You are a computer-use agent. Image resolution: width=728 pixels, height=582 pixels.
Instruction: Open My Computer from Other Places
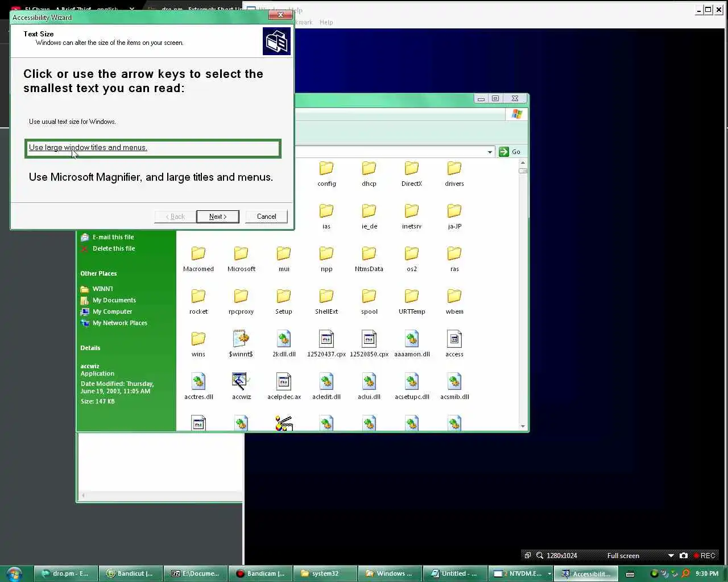coord(112,311)
